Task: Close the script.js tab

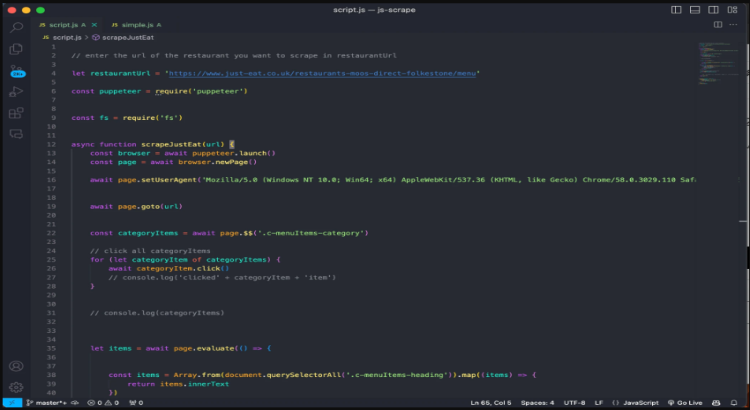Action: [94, 25]
